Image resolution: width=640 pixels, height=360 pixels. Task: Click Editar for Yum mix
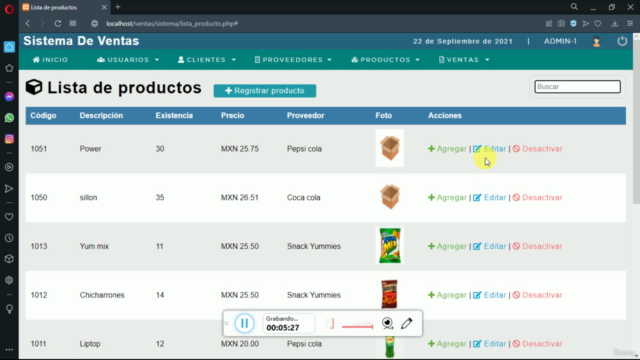coord(489,246)
